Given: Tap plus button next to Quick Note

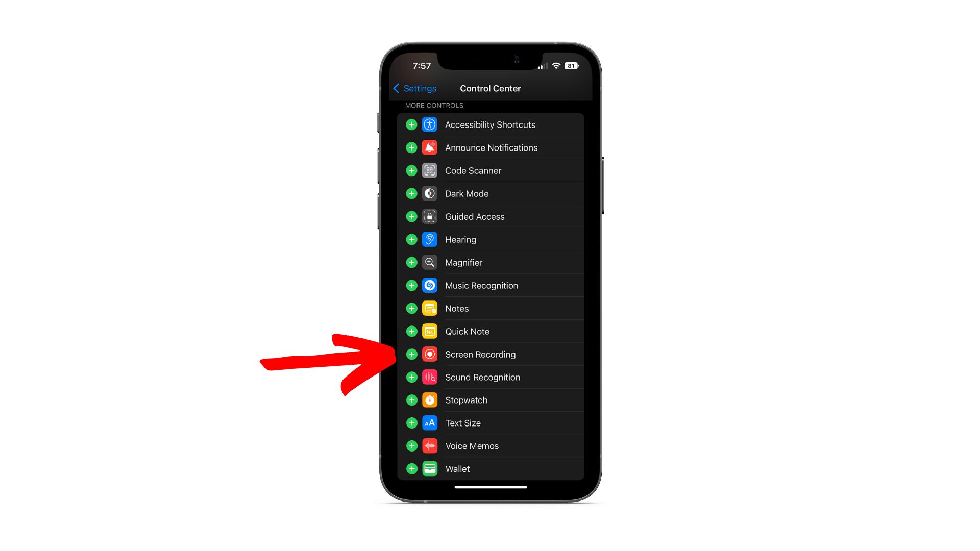Looking at the screenshot, I should tap(410, 331).
